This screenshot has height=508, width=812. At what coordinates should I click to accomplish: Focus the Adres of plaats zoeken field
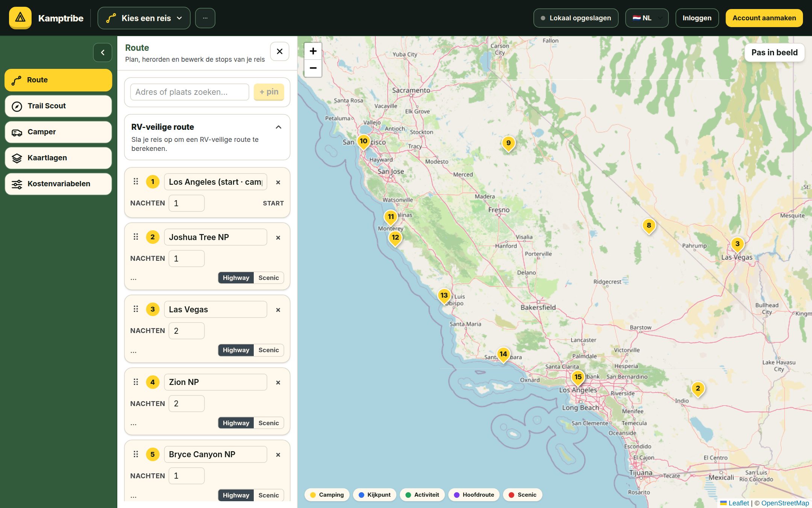189,92
